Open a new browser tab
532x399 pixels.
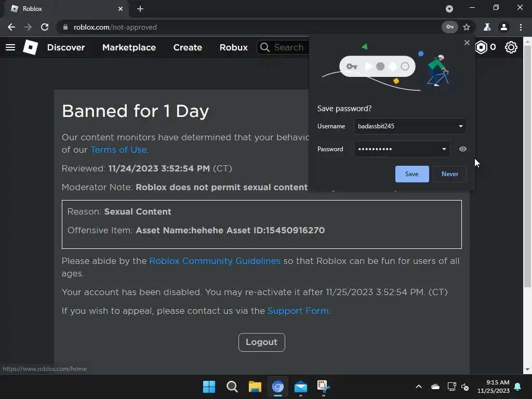coord(140,9)
